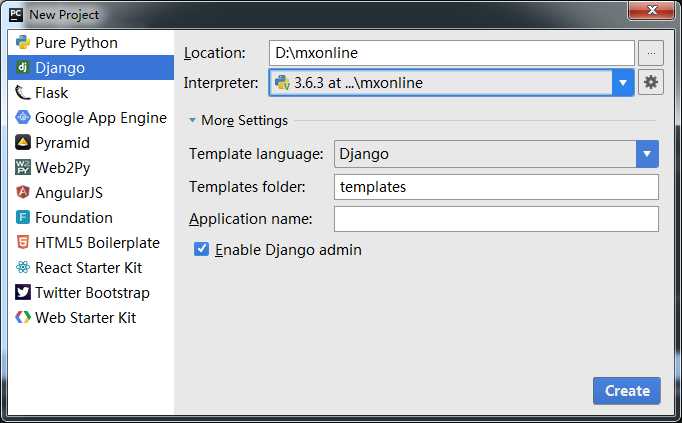Click the Django dj icon
The image size is (682, 423).
(x=23, y=67)
